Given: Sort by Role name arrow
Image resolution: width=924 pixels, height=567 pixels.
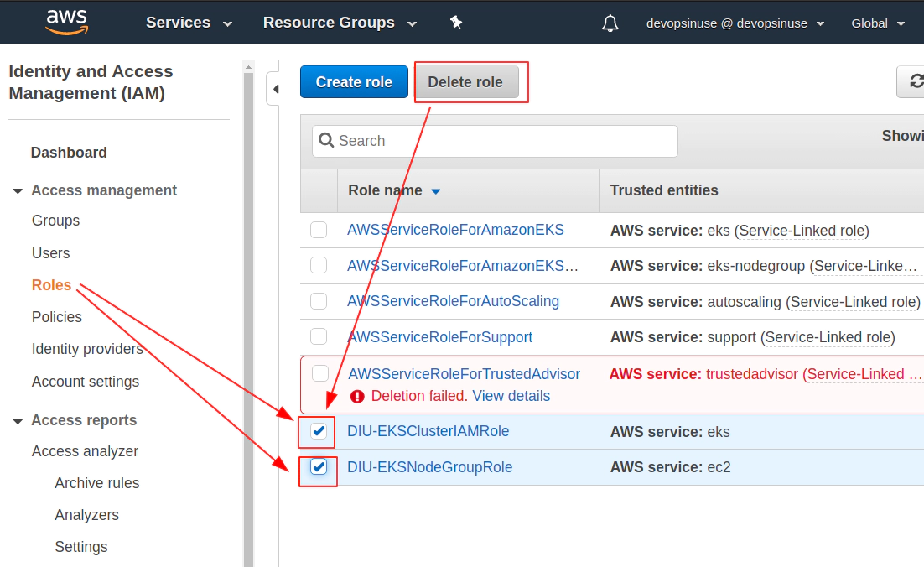Looking at the screenshot, I should (x=435, y=191).
